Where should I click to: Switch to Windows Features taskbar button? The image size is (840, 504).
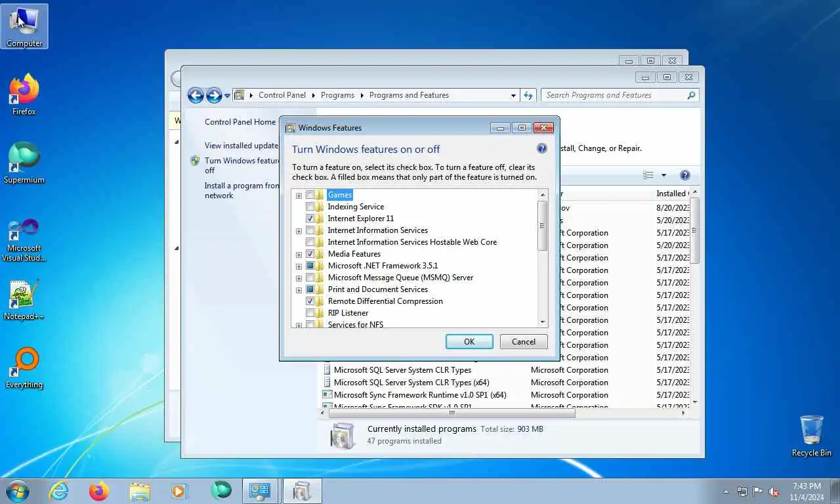point(302,491)
